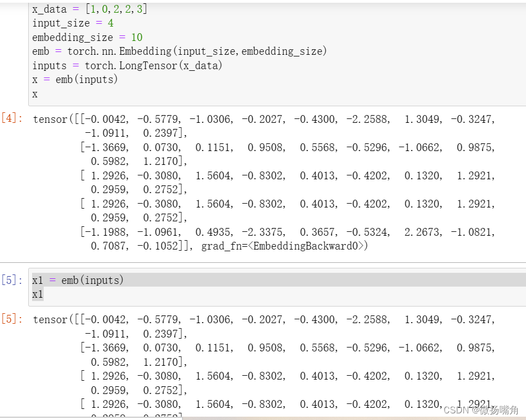Click -1.3669 in the Out[4] tensor
This screenshot has width=526, height=420.
tap(107, 147)
